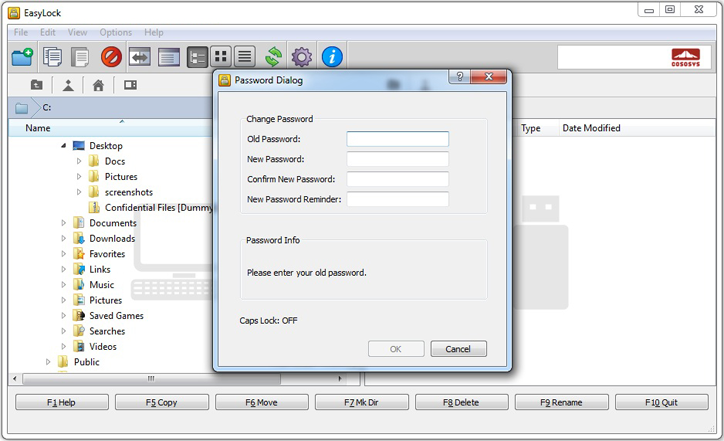The image size is (724, 441).
Task: Select Confidential Files [Dummy] in tree
Action: [x=158, y=208]
